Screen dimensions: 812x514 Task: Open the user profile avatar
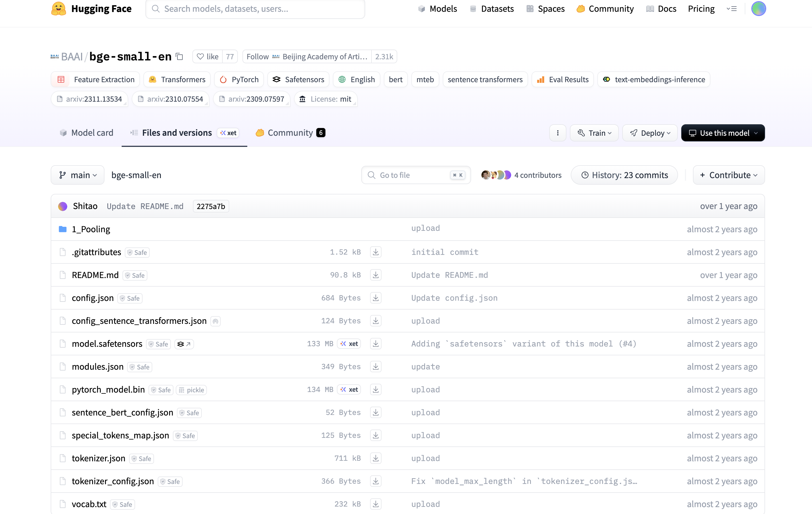coord(758,9)
